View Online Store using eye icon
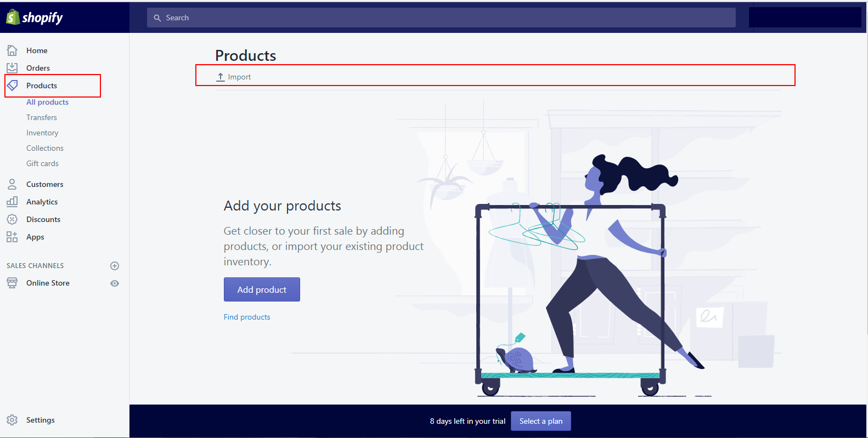Viewport: 868px width, 438px height. coord(115,283)
